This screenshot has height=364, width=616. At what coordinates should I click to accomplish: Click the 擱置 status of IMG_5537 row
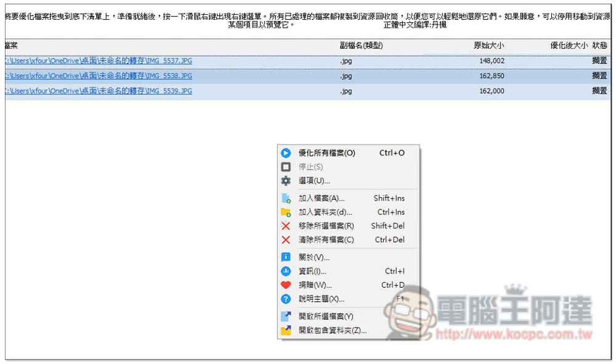599,61
